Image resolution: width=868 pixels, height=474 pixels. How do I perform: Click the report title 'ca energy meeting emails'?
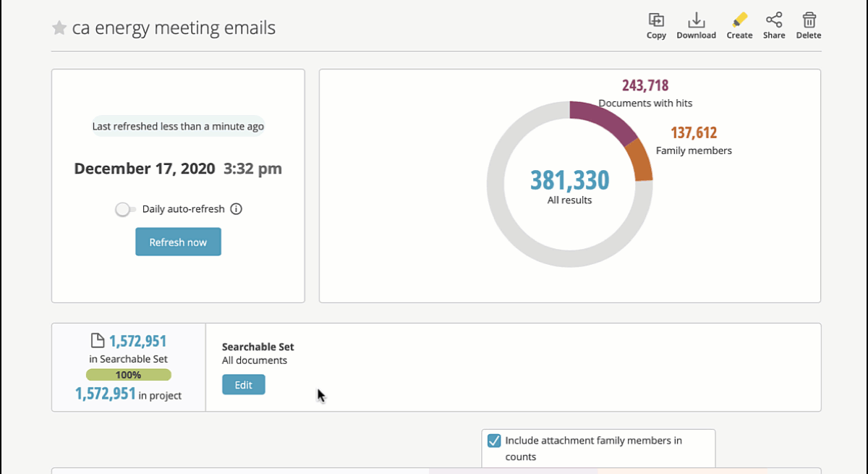pos(174,27)
